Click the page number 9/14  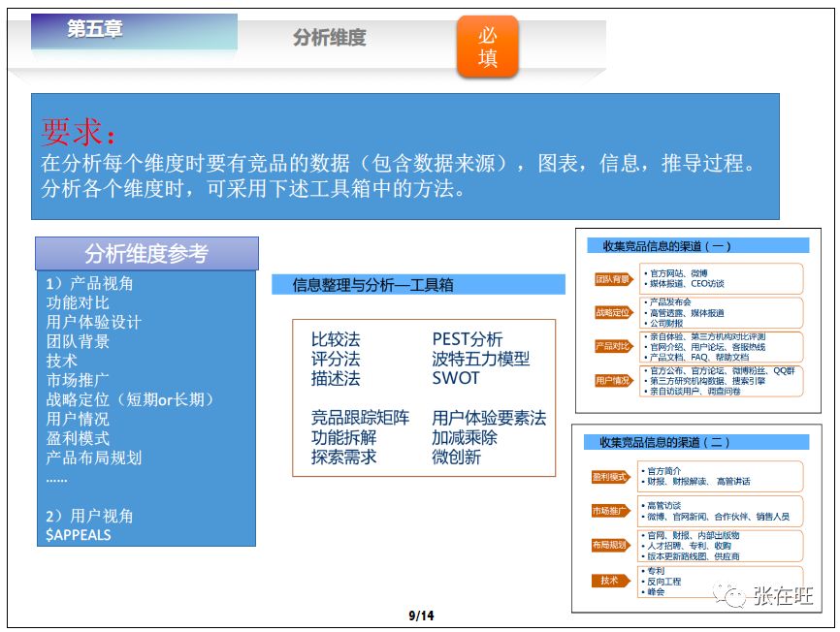(x=421, y=616)
